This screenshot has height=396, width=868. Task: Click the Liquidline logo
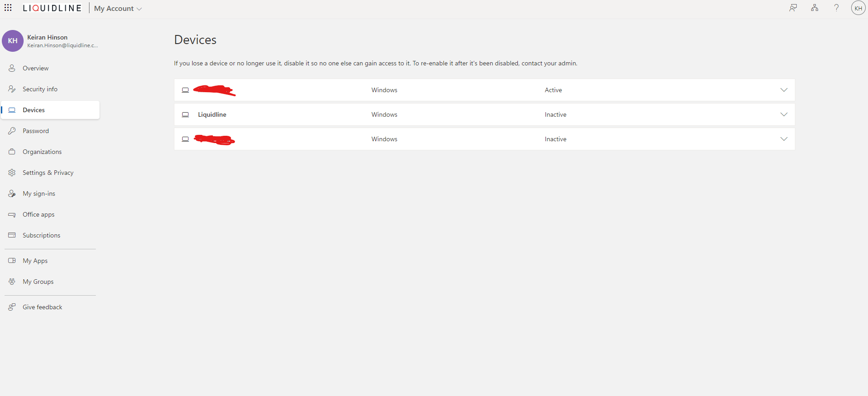52,8
